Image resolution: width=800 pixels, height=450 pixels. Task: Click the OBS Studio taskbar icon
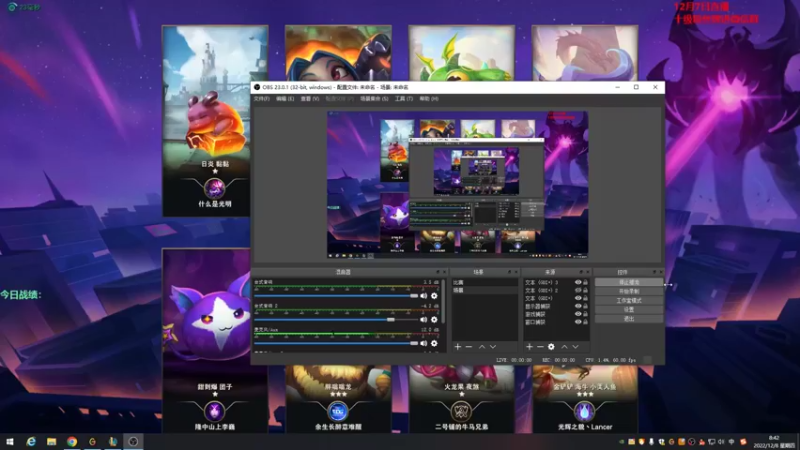(x=133, y=442)
